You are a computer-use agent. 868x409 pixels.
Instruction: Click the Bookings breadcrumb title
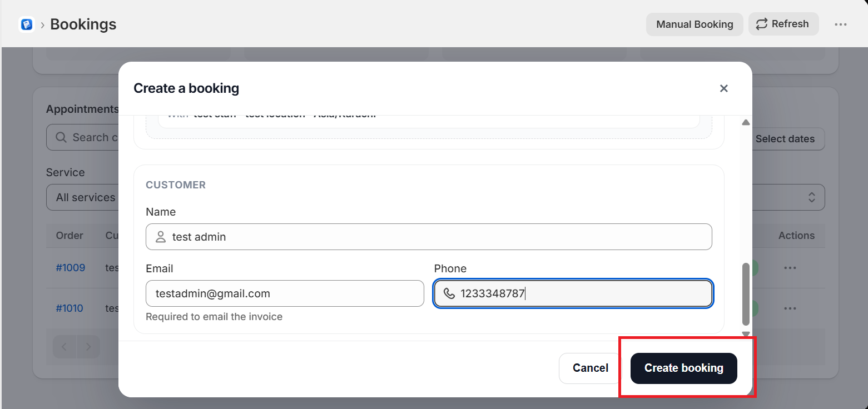[83, 24]
